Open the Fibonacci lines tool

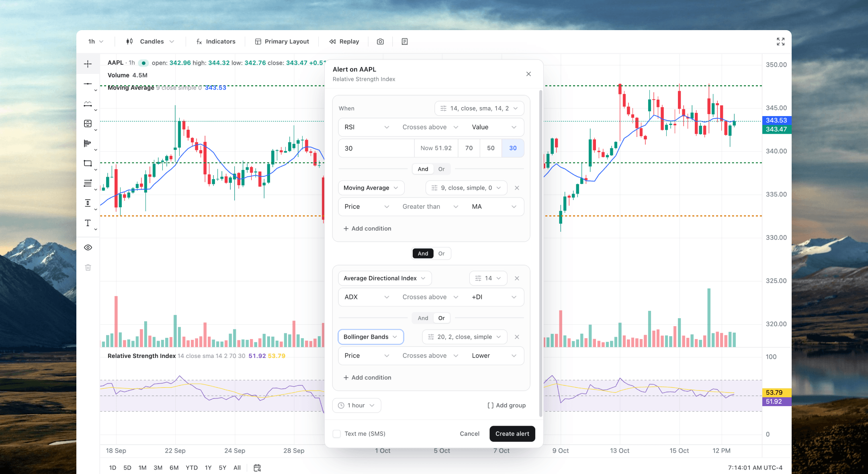(88, 183)
